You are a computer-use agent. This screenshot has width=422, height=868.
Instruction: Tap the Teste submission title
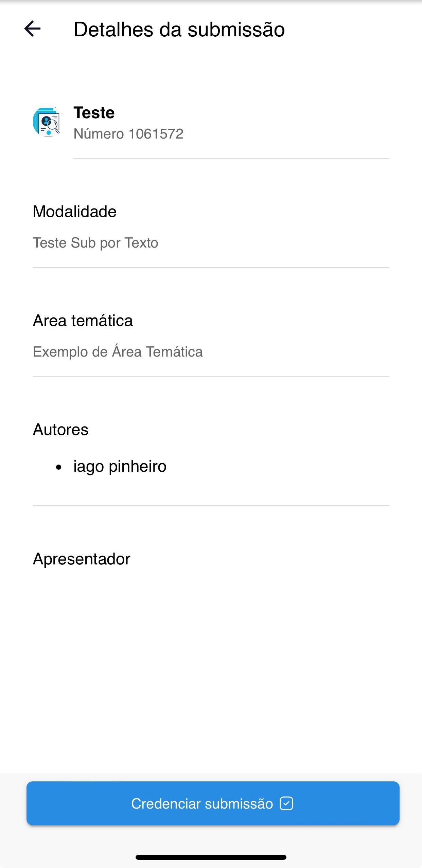tap(94, 112)
